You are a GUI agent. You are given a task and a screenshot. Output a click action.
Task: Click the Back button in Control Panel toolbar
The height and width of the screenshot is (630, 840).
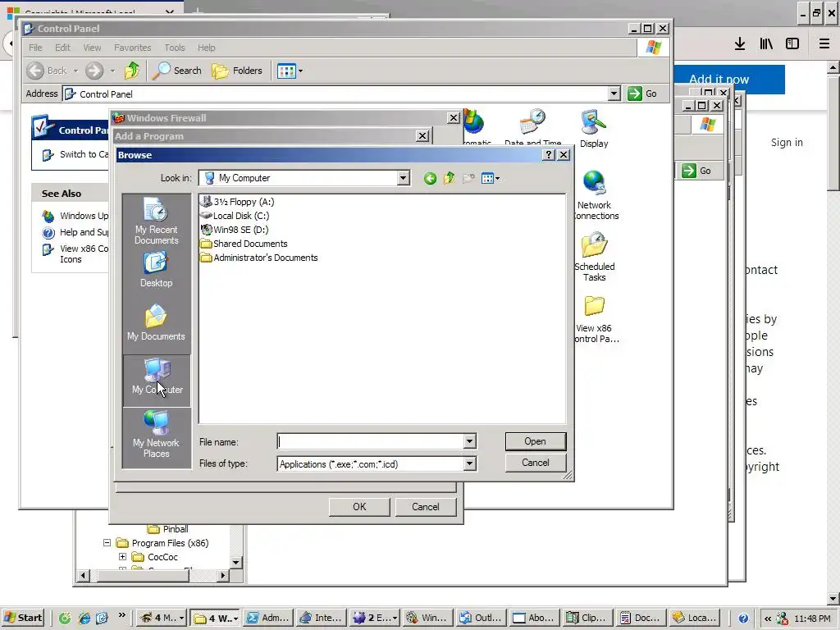(47, 71)
